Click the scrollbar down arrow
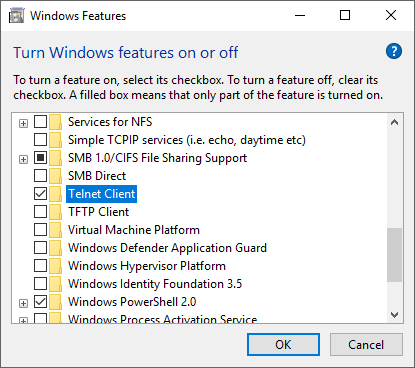 395,315
